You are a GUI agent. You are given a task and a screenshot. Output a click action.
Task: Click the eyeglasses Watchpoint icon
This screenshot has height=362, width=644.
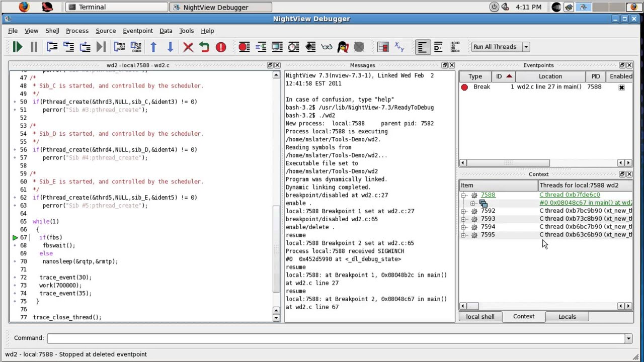(327, 47)
